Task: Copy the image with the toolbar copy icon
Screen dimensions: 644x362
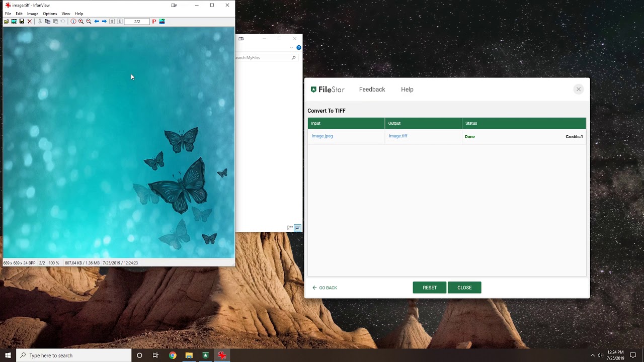Action: click(x=48, y=22)
